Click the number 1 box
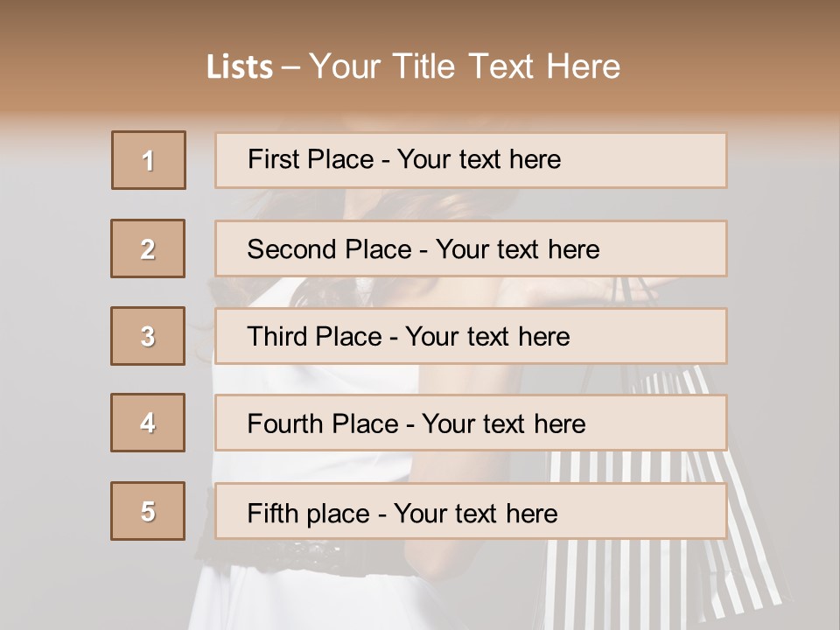 148,160
